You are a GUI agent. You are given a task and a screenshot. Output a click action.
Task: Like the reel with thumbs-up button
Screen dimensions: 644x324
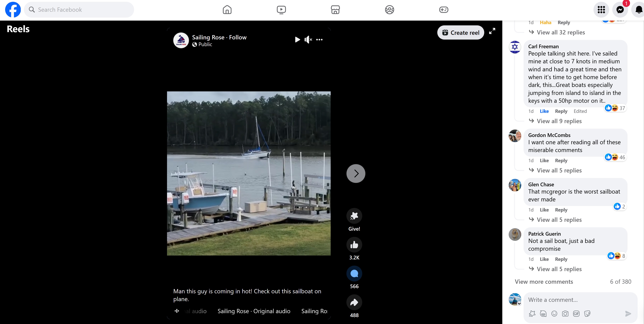(x=354, y=245)
